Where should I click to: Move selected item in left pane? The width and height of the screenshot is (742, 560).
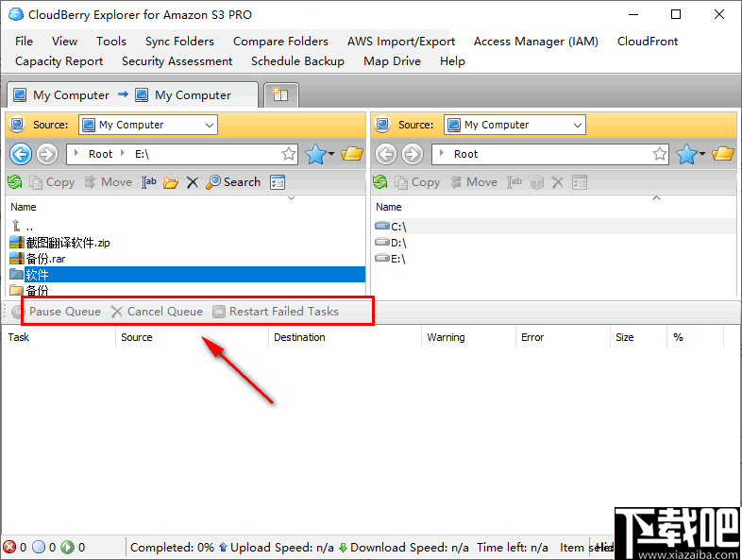click(108, 182)
